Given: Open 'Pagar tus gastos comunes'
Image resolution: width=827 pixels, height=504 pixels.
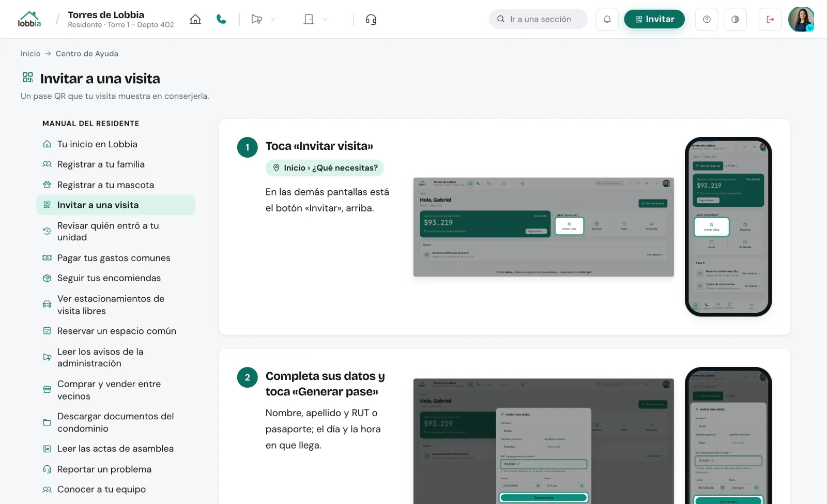Looking at the screenshot, I should (116, 258).
